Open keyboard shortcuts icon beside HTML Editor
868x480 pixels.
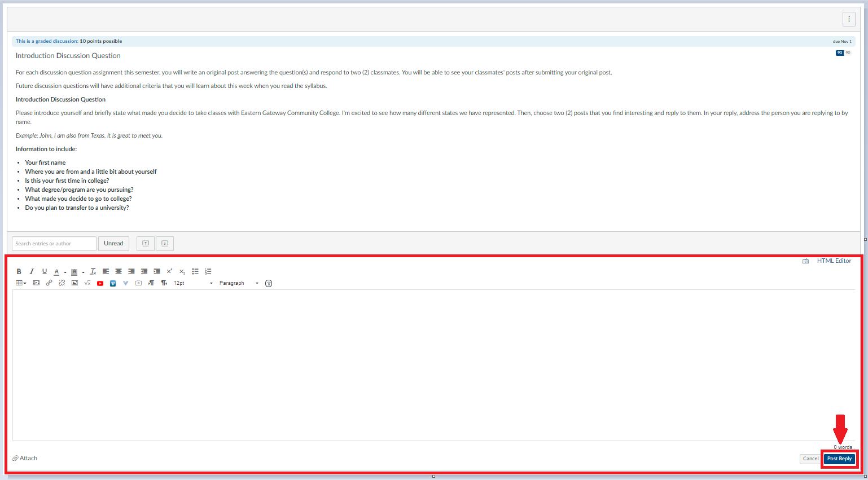tap(805, 261)
